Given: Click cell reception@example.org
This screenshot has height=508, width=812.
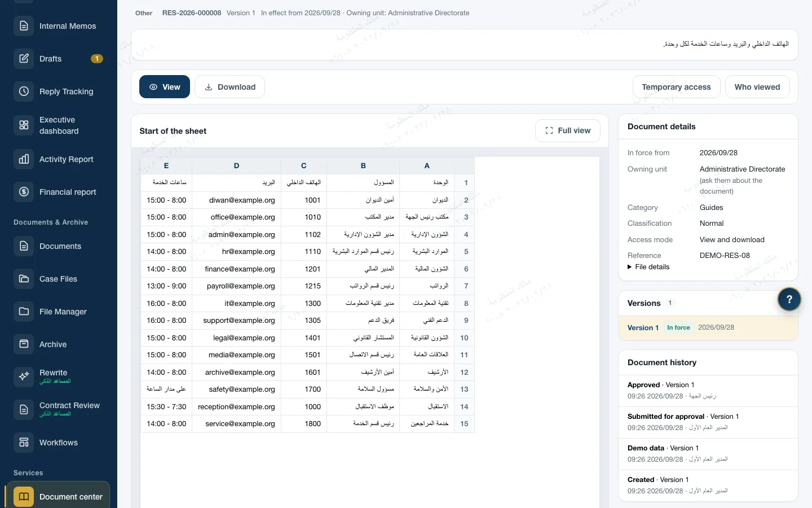Looking at the screenshot, I should click(236, 406).
